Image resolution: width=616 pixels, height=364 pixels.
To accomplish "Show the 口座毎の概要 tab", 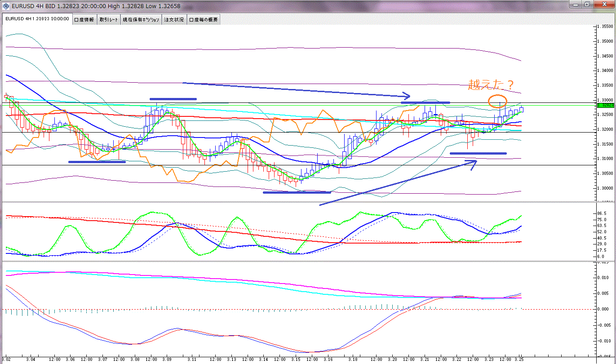I will coord(204,19).
